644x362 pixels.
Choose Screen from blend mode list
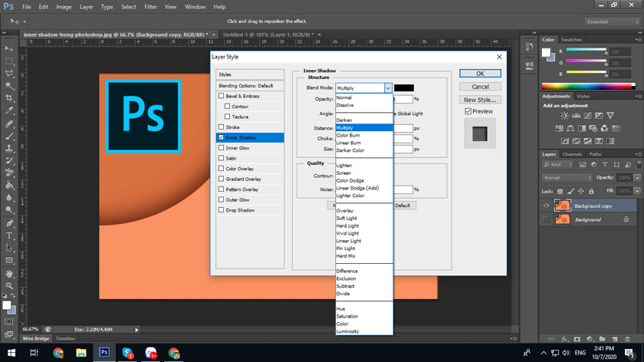(343, 173)
